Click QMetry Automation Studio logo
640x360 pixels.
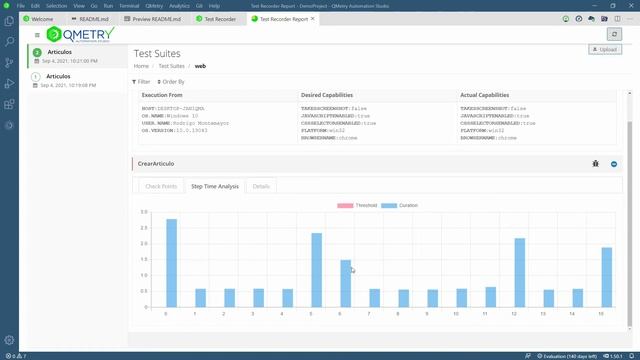pos(80,35)
